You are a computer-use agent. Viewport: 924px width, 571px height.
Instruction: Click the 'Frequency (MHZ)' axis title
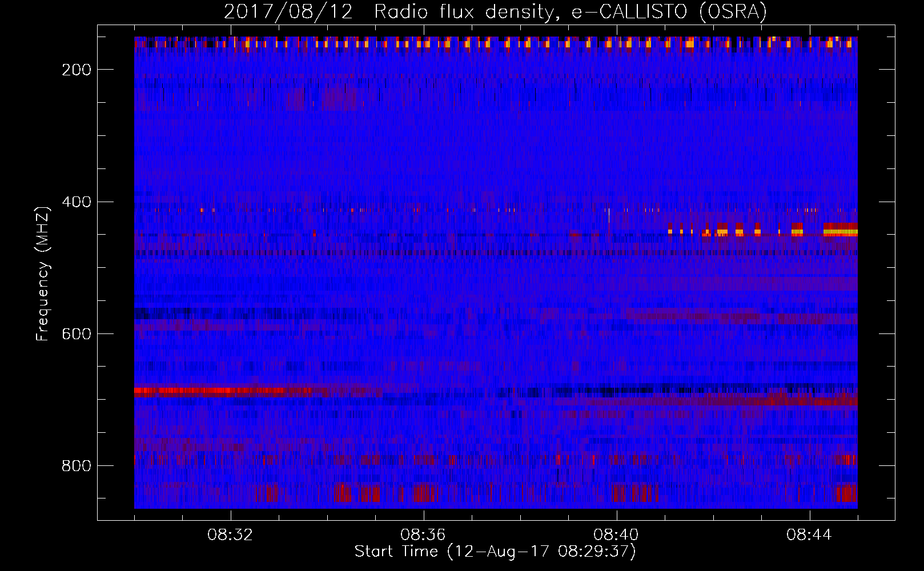tap(43, 274)
